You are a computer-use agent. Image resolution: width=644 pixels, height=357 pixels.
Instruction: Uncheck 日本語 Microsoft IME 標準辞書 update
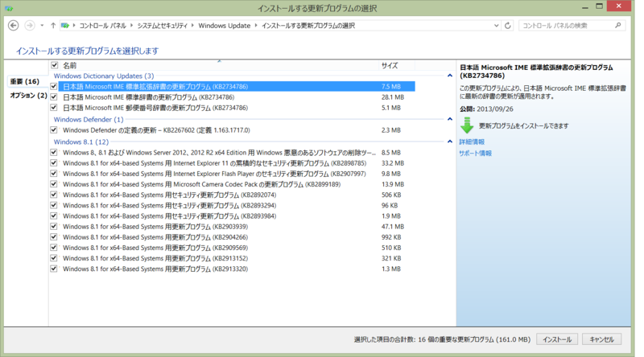pyautogui.click(x=53, y=97)
